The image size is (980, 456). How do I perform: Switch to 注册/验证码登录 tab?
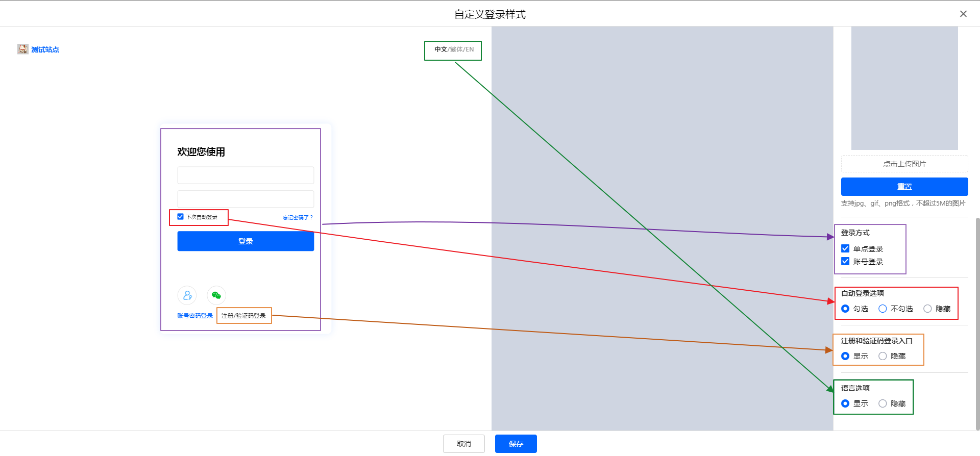[x=243, y=316]
